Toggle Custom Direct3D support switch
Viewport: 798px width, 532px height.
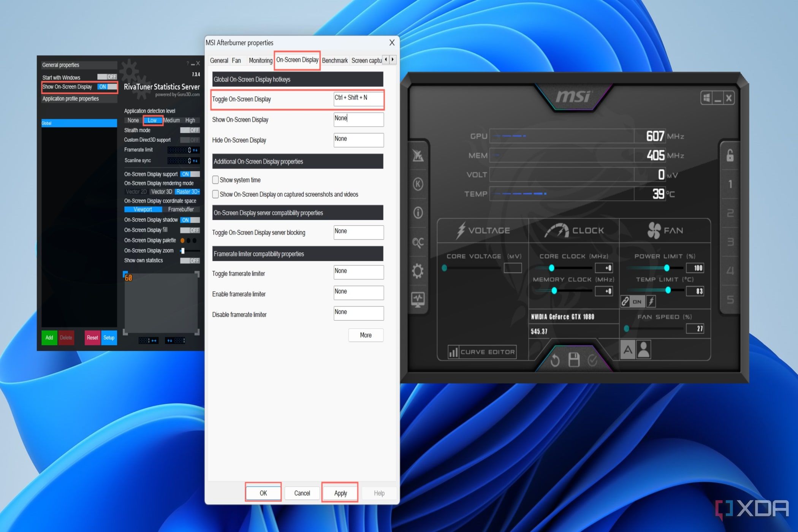tap(190, 140)
